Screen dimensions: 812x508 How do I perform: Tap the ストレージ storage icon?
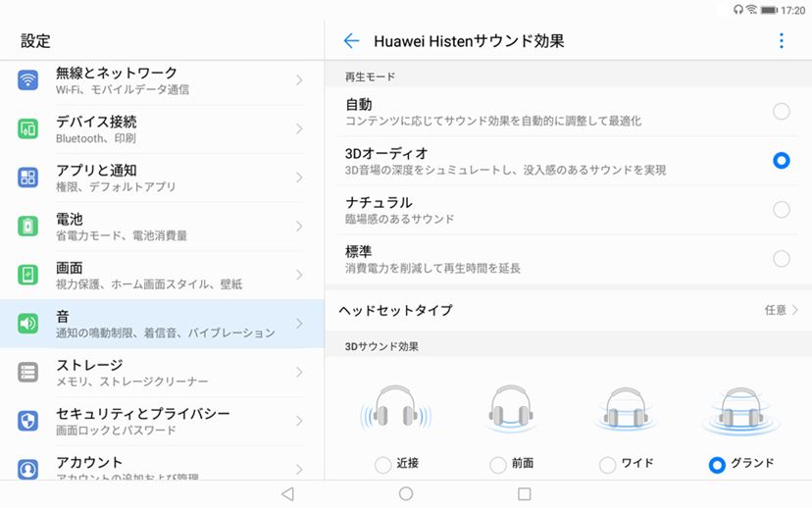click(x=28, y=373)
